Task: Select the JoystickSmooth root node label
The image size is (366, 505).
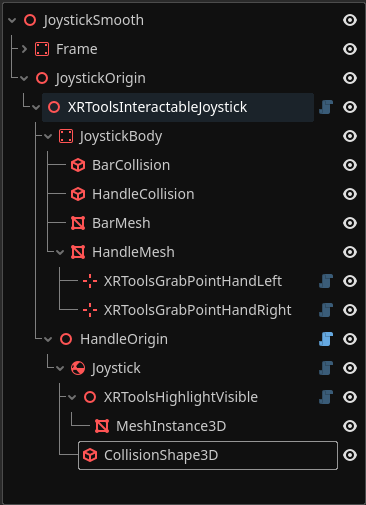Action: click(93, 20)
